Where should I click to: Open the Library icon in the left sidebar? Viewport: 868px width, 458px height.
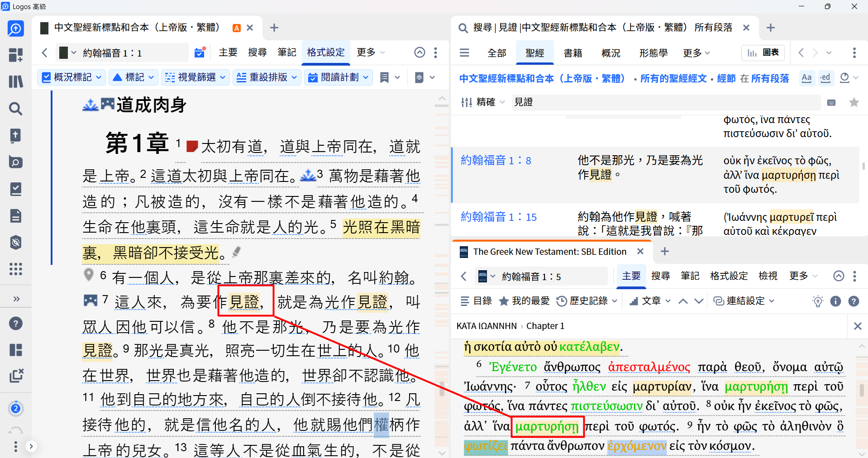pos(16,82)
